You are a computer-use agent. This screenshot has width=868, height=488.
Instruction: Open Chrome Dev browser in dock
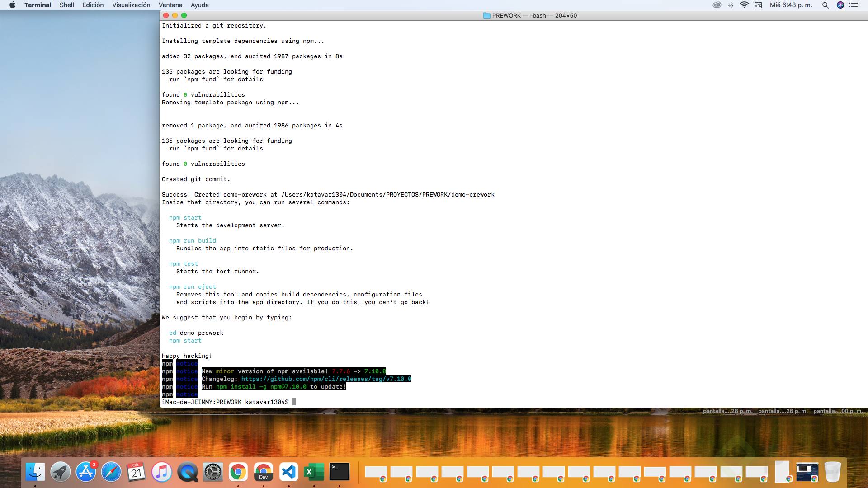click(263, 472)
